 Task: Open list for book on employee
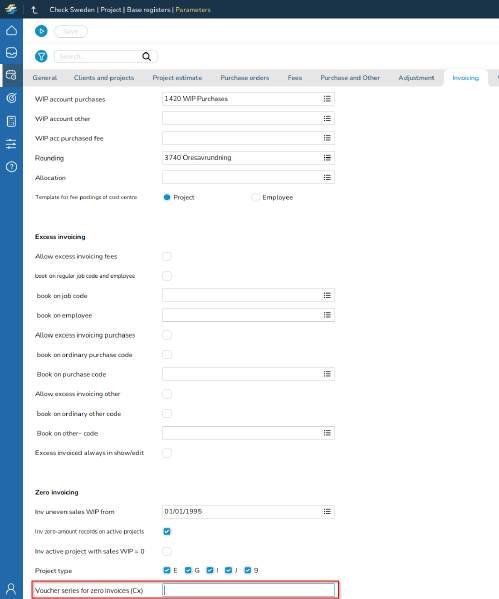pyautogui.click(x=327, y=315)
